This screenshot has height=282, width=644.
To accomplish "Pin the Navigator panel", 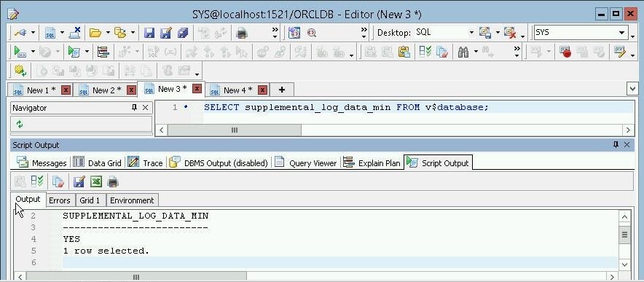I will point(134,107).
